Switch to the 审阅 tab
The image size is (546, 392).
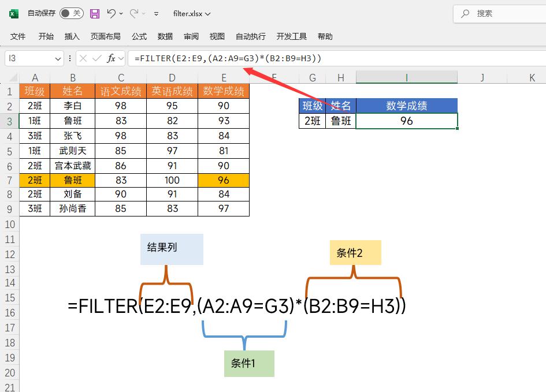pos(191,36)
